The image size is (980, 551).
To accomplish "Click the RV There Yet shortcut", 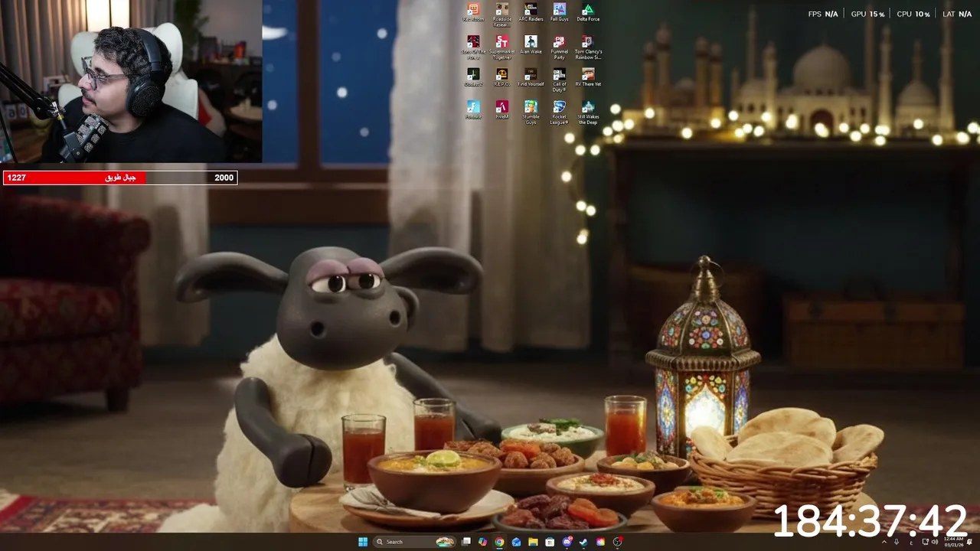I will tap(587, 77).
